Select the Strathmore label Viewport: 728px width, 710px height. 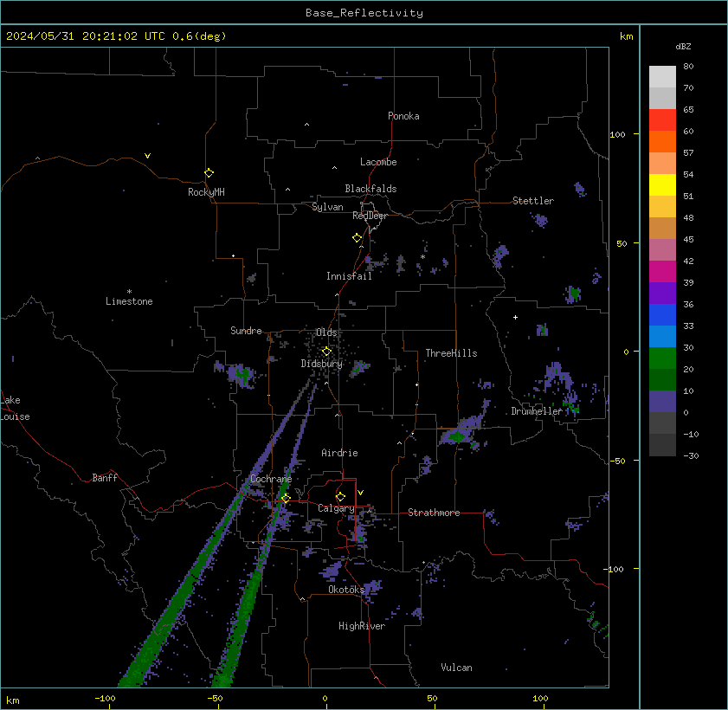[x=434, y=513]
